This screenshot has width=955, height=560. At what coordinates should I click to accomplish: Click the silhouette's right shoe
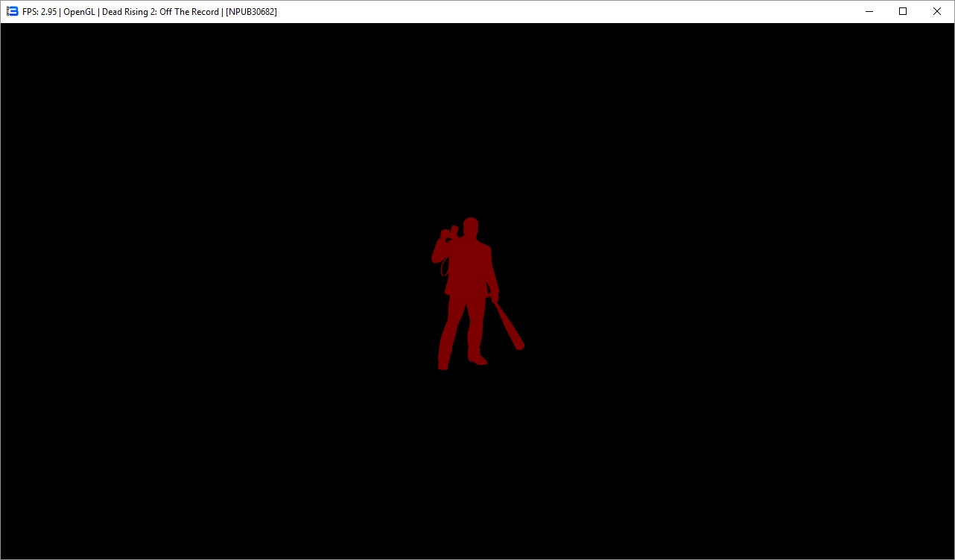point(478,360)
